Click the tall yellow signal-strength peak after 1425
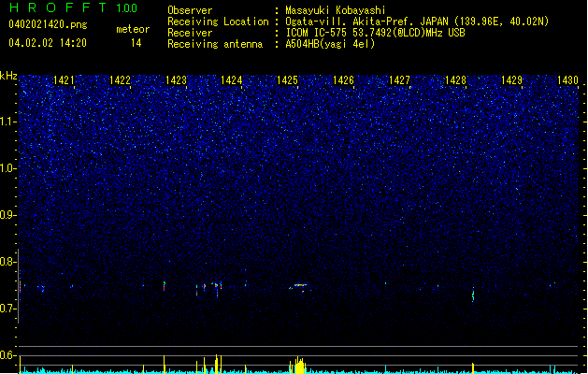The image size is (588, 374). point(299,365)
